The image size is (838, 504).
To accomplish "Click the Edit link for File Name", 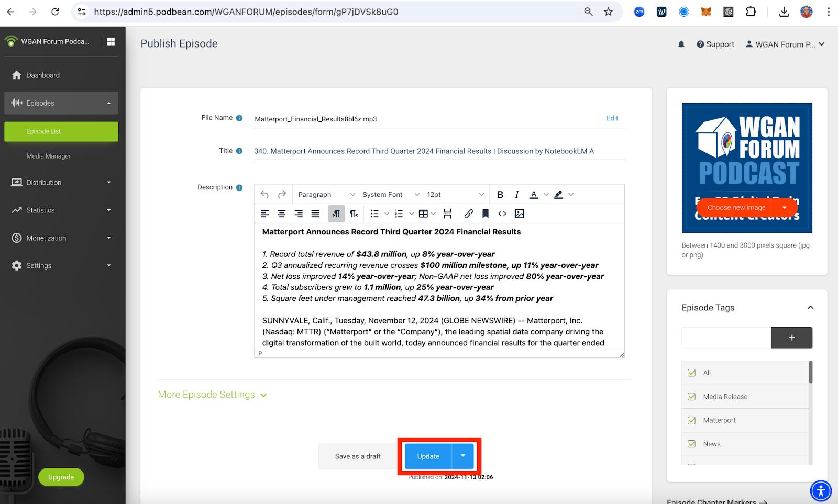I will (612, 118).
